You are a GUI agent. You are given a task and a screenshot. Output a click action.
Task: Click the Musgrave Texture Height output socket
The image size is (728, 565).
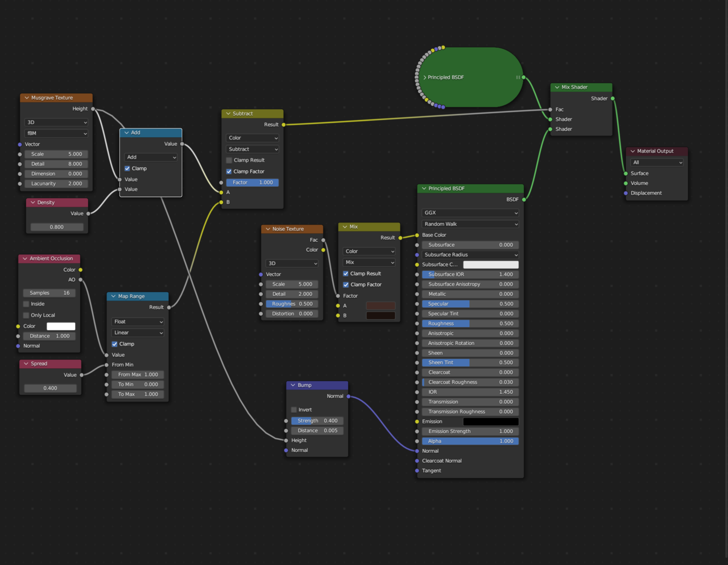pos(93,109)
